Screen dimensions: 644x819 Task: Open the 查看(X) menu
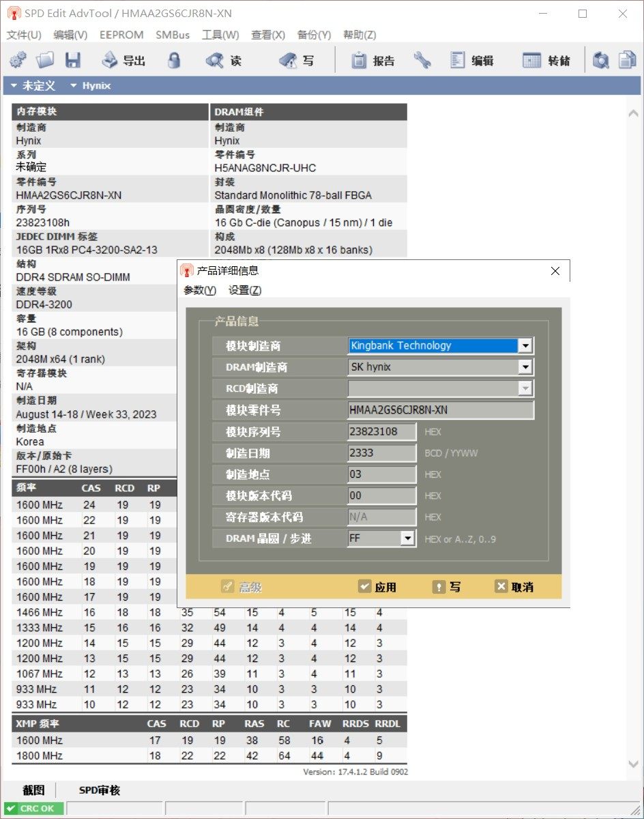tap(268, 35)
